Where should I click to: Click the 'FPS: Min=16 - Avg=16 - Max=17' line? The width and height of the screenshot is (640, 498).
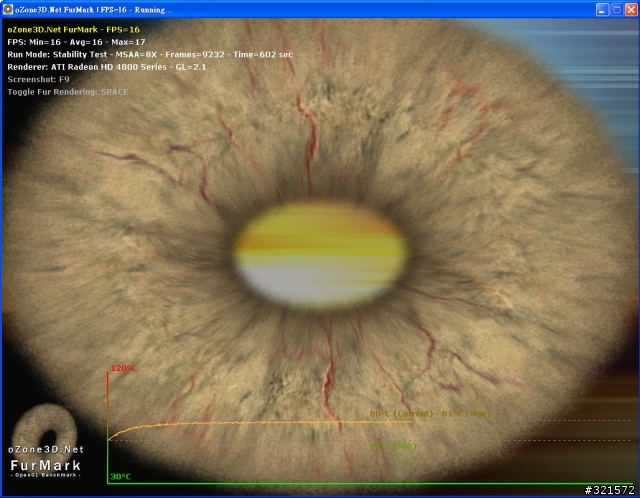pyautogui.click(x=76, y=42)
